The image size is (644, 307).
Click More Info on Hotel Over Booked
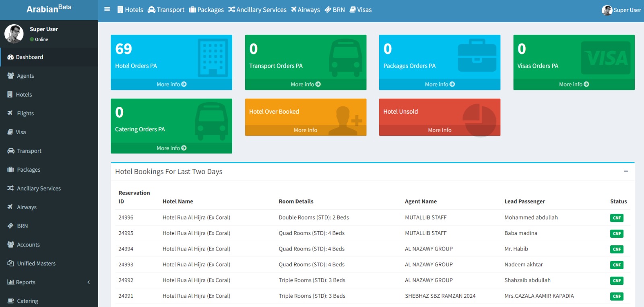pyautogui.click(x=305, y=130)
